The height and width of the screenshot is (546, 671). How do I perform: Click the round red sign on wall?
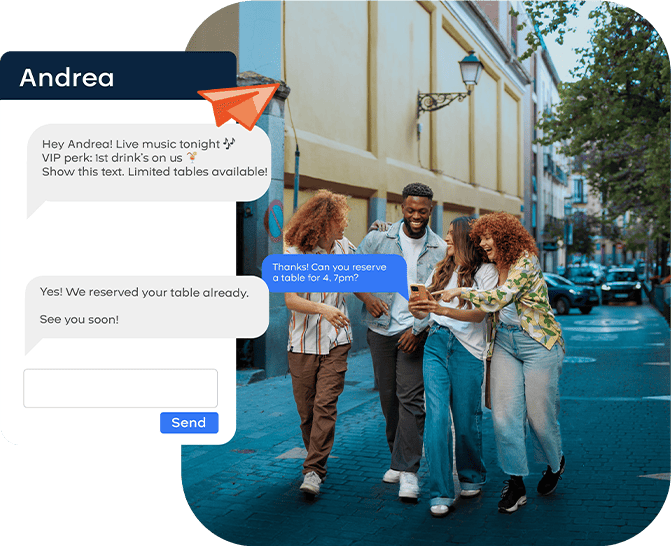click(275, 218)
